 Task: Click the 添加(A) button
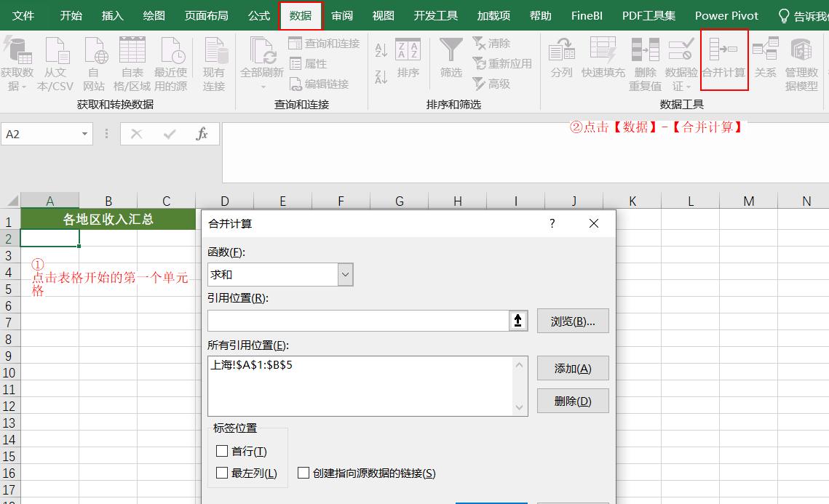click(573, 368)
